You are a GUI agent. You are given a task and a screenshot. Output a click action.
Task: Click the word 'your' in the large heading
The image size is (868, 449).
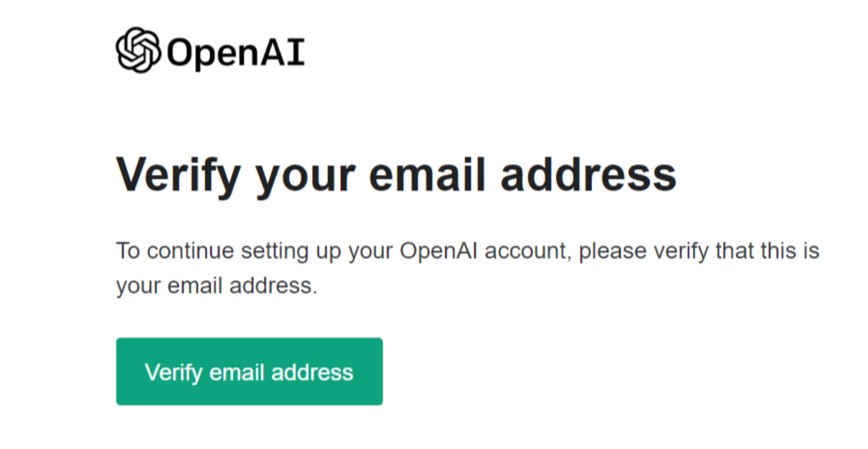pyautogui.click(x=306, y=180)
